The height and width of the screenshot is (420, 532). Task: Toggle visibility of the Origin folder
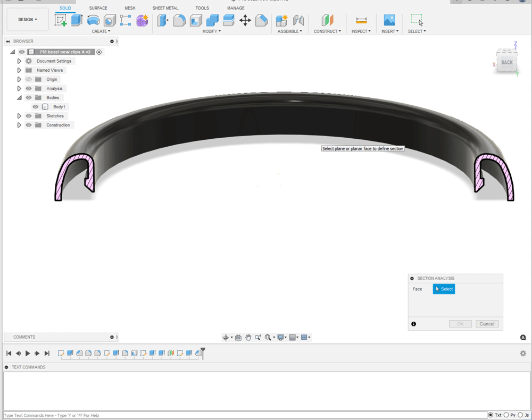coord(29,79)
